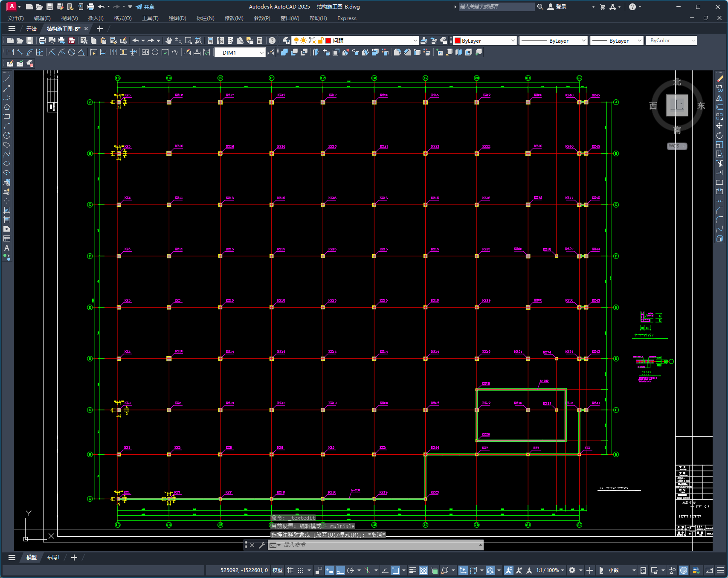Click the 共享 share button
The height and width of the screenshot is (578, 728).
coord(145,7)
